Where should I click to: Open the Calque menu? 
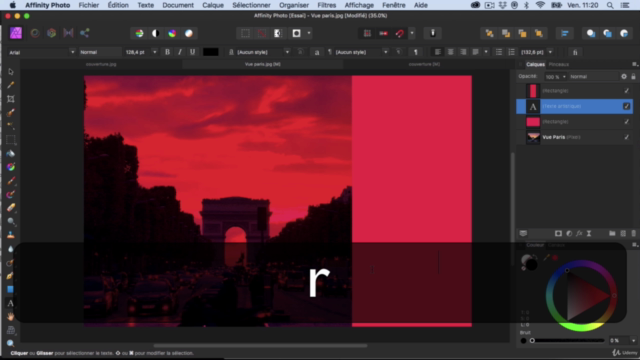[x=213, y=5]
